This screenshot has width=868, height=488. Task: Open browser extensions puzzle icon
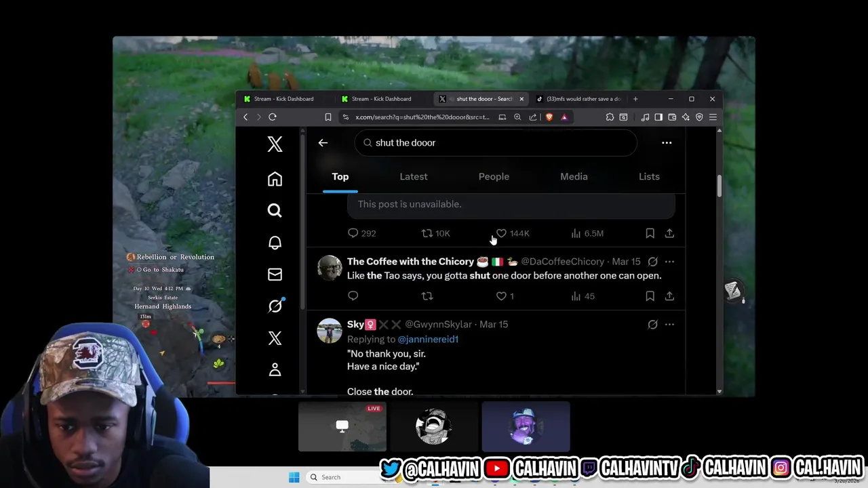(610, 117)
